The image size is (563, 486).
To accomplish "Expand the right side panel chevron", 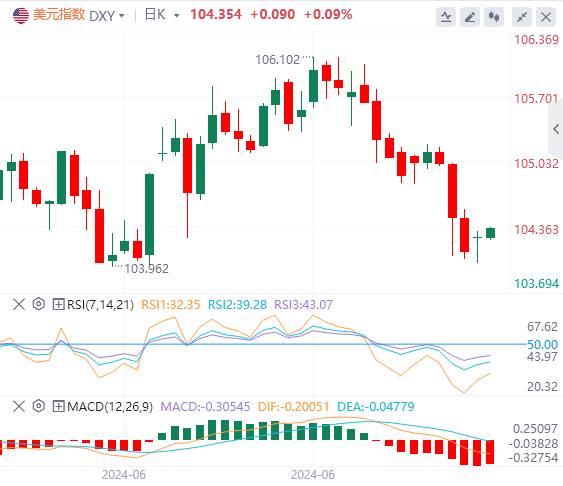I will point(556,129).
